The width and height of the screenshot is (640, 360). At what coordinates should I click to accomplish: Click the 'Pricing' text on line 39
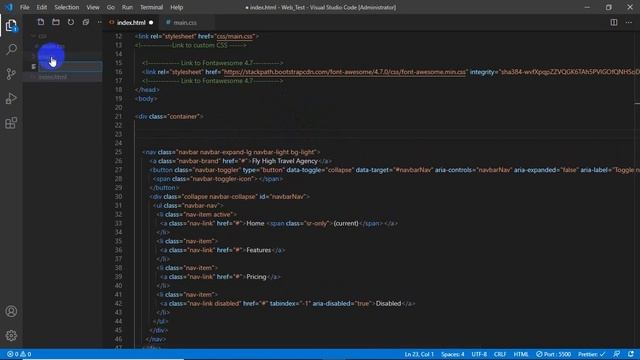(x=256, y=277)
